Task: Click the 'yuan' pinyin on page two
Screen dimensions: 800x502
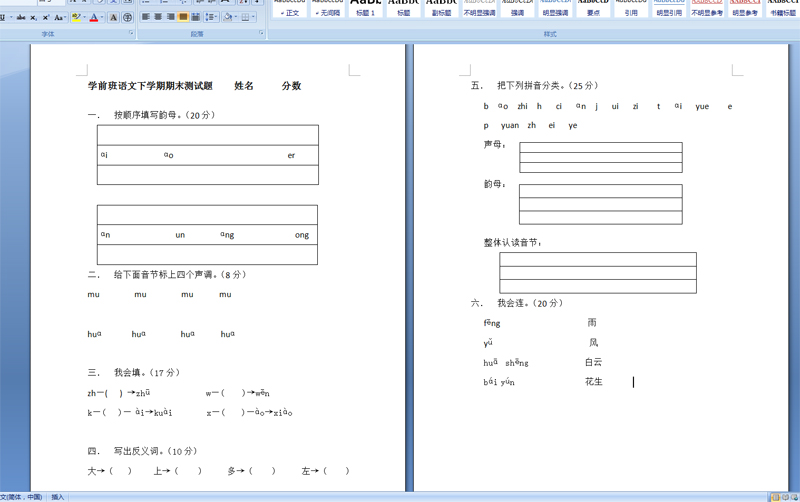Action: 510,126
